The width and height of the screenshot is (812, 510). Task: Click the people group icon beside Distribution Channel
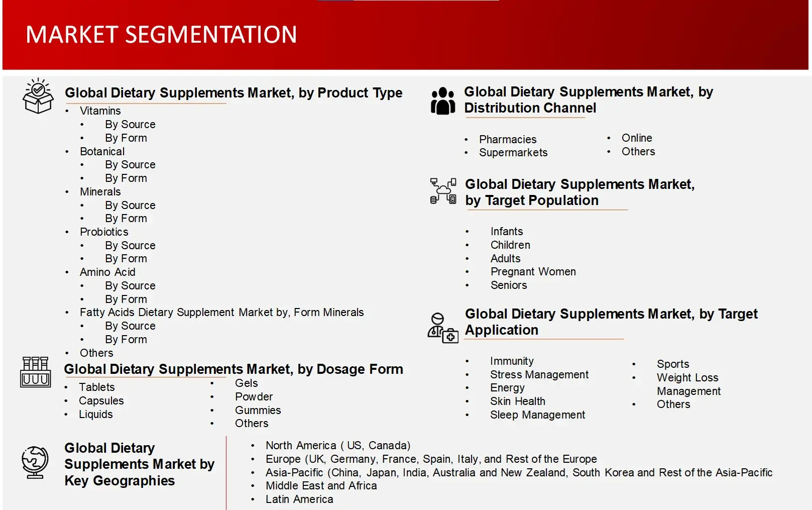point(443,100)
